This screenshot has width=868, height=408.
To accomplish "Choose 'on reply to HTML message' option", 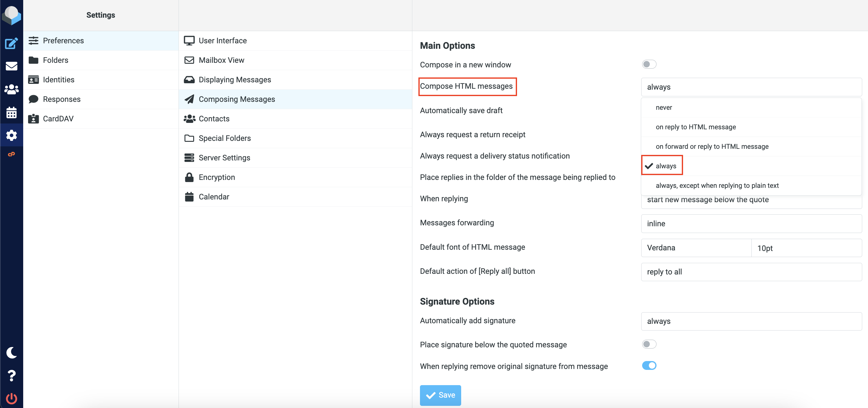I will [x=751, y=127].
